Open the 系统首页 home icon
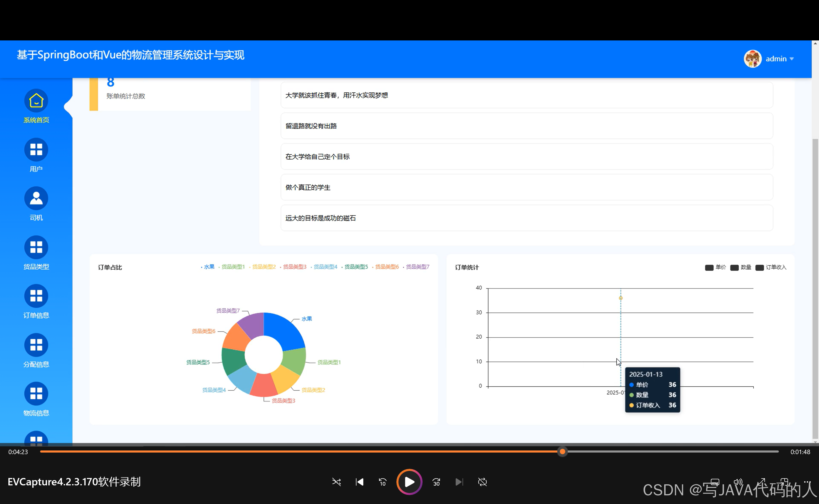Screen dimensions: 819x504 coord(36,101)
